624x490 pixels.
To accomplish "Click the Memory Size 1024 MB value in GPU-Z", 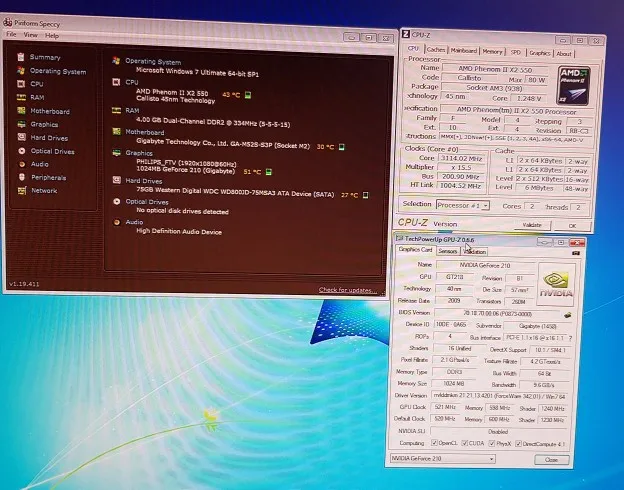I will (454, 384).
